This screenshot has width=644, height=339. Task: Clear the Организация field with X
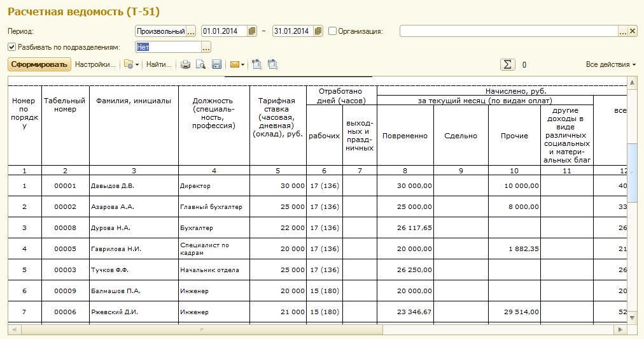(633, 31)
